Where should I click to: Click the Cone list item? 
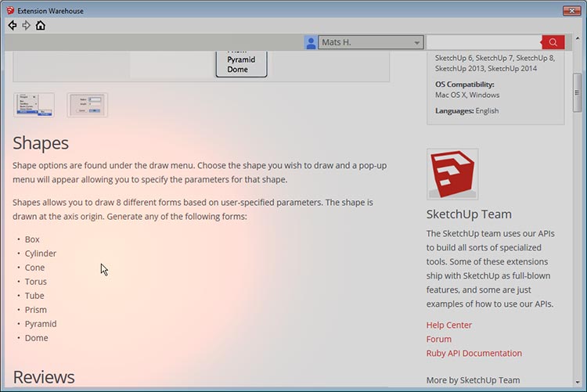tap(34, 268)
